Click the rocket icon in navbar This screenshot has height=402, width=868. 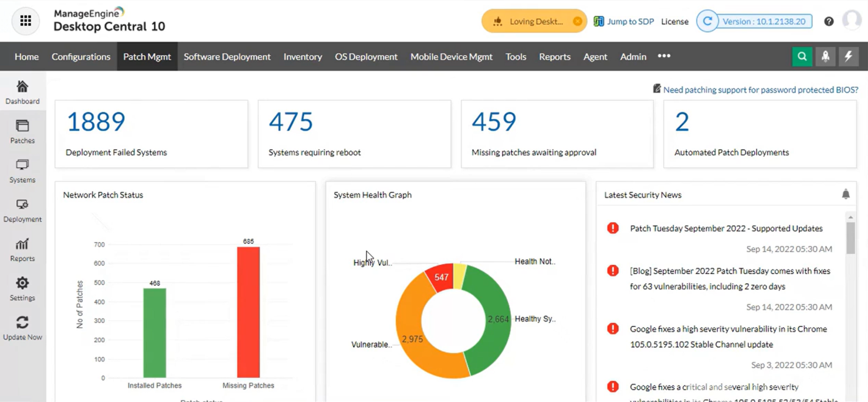point(825,56)
